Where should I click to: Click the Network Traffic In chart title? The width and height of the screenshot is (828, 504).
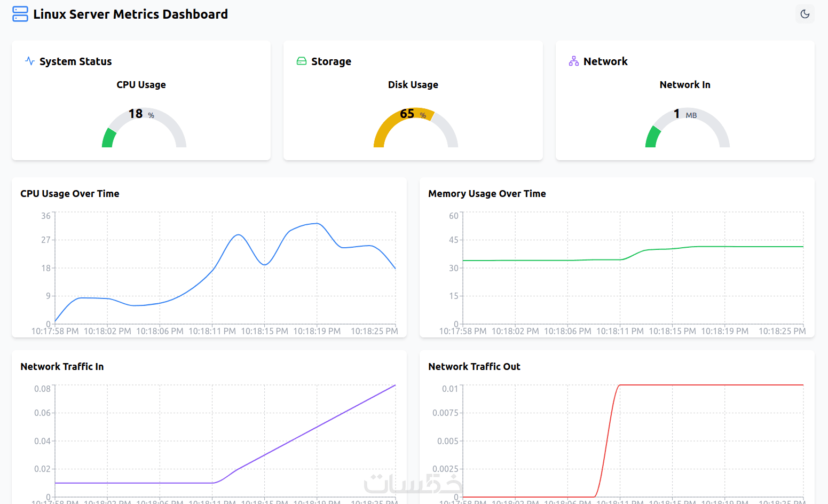(62, 366)
